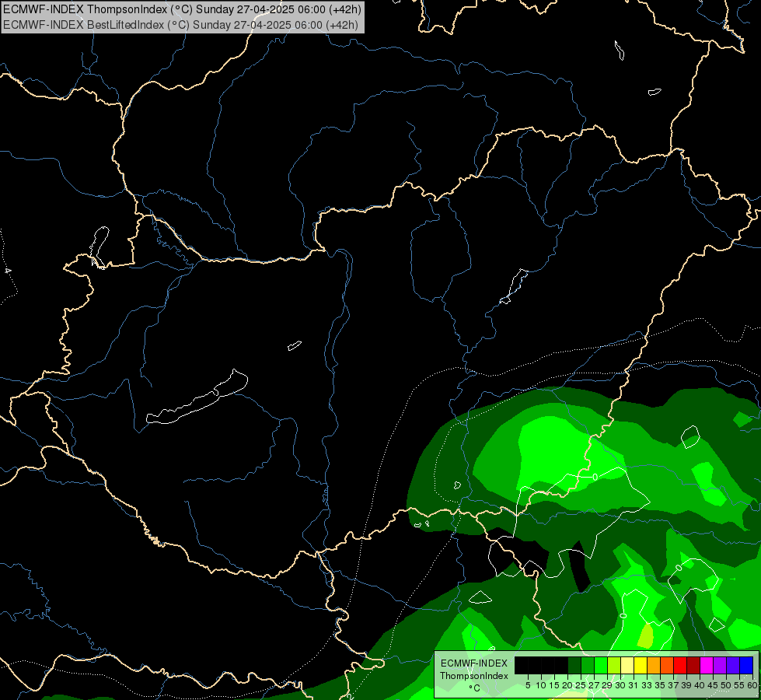Click the legend scale value 40
Screen dimensions: 761x700
click(700, 685)
